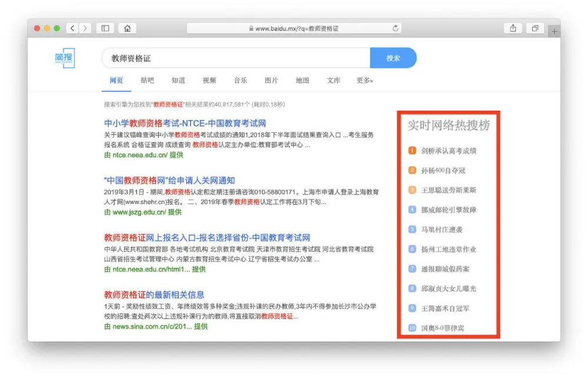Open hot search 邱淑贞大女儿曝光
Image resolution: width=588 pixels, height=378 pixels.
(x=449, y=289)
